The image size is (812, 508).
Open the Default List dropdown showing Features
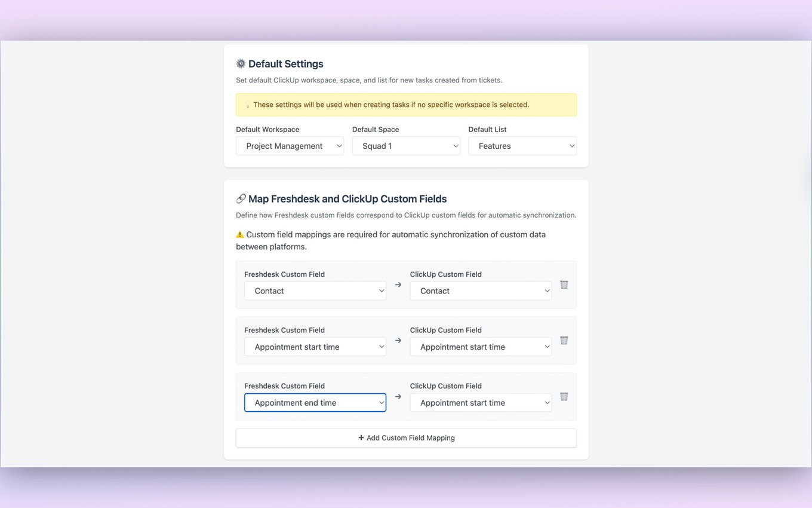[x=522, y=146]
